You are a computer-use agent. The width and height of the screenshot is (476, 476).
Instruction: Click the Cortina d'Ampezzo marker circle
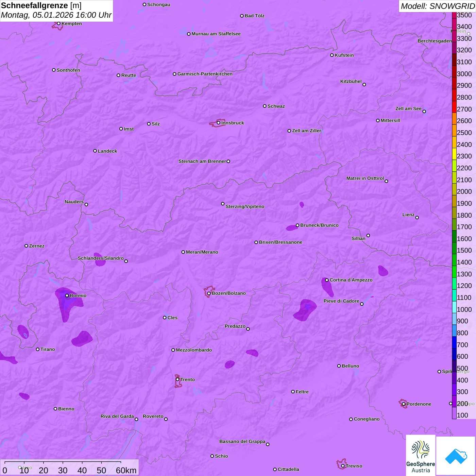[327, 280]
